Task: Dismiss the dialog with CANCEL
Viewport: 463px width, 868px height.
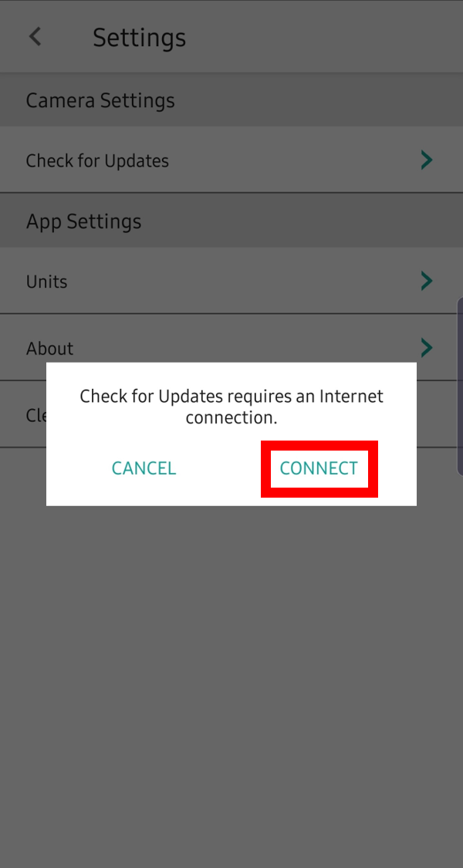Action: (x=144, y=468)
